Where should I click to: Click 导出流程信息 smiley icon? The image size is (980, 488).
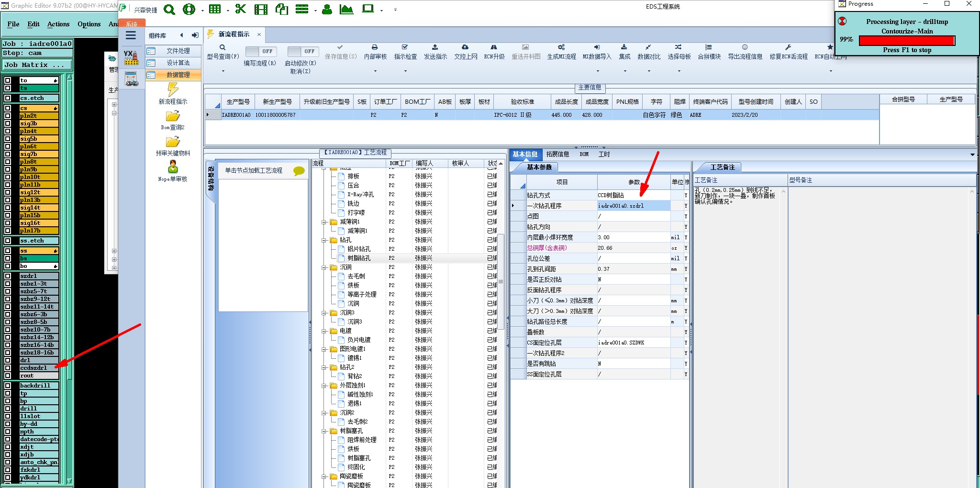(745, 47)
